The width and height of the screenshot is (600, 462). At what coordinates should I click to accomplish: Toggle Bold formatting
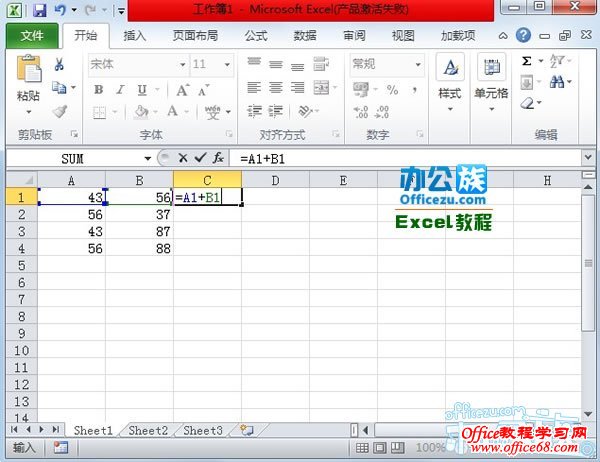click(x=98, y=90)
